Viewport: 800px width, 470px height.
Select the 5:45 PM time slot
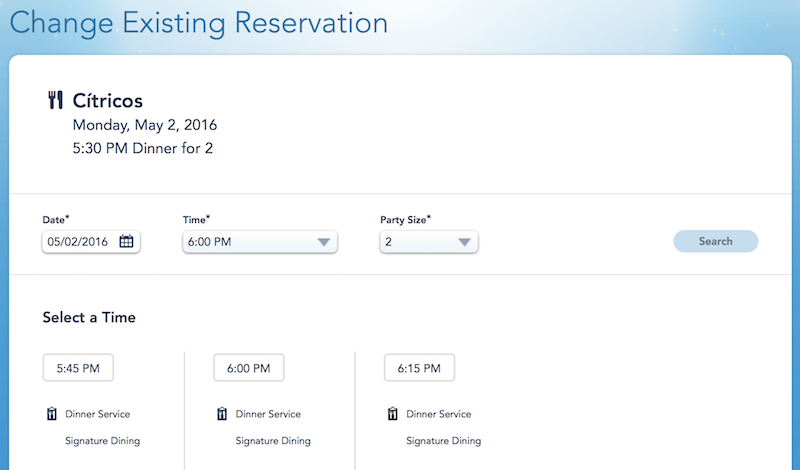78,368
